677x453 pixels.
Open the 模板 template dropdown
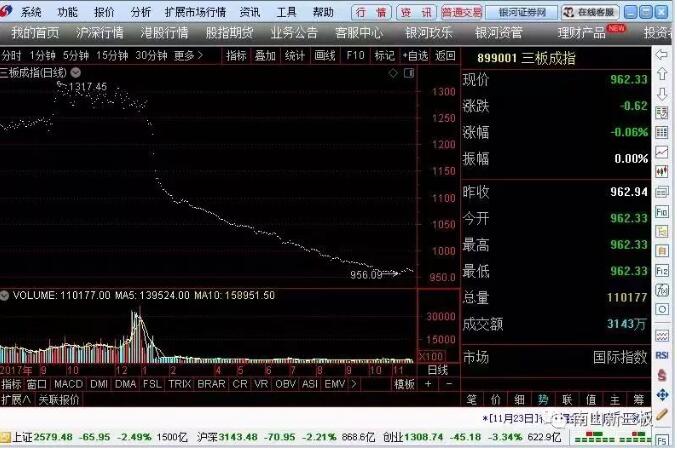[x=406, y=384]
